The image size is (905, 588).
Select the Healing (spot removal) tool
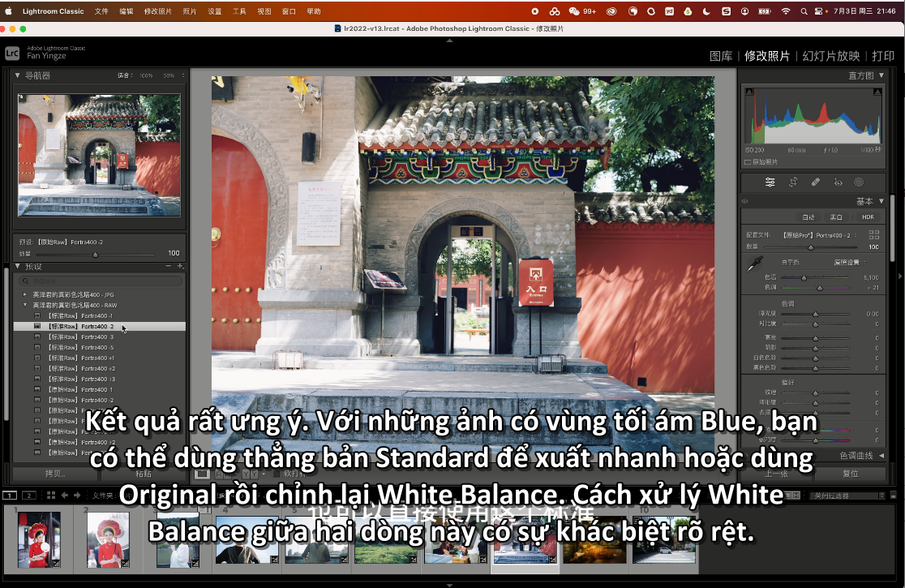[816, 182]
